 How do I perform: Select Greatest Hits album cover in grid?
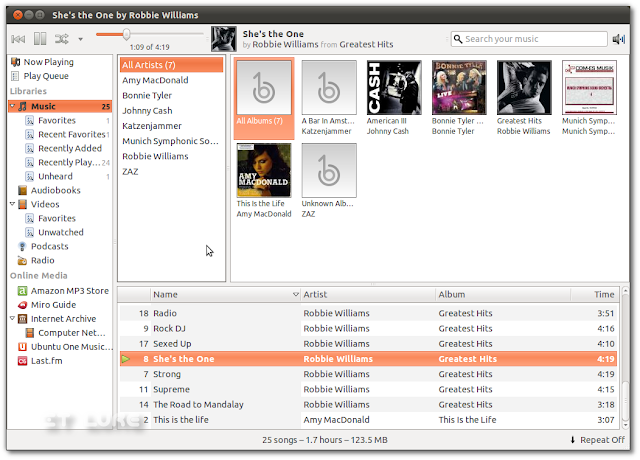(x=524, y=88)
